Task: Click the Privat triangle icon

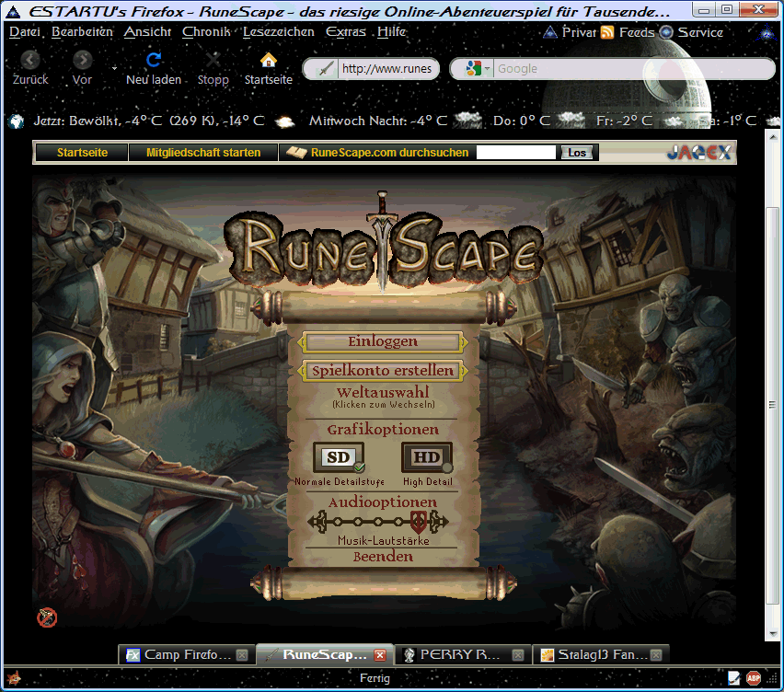Action: click(x=550, y=32)
